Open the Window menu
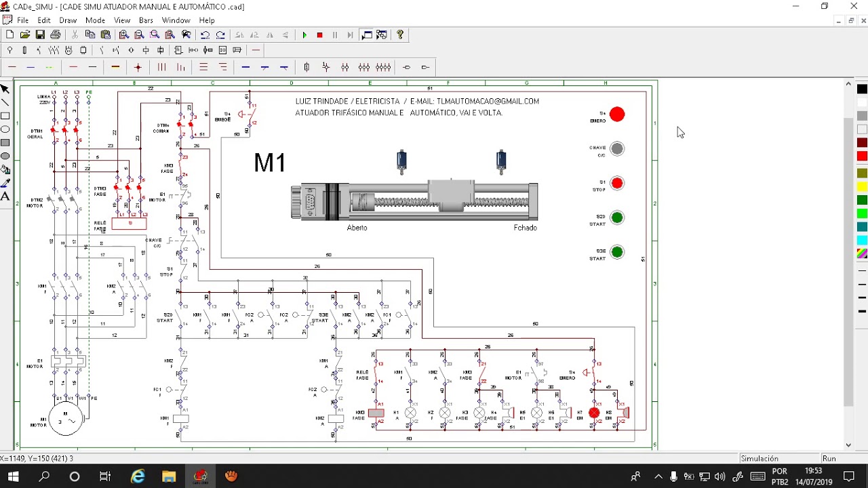 coord(176,20)
